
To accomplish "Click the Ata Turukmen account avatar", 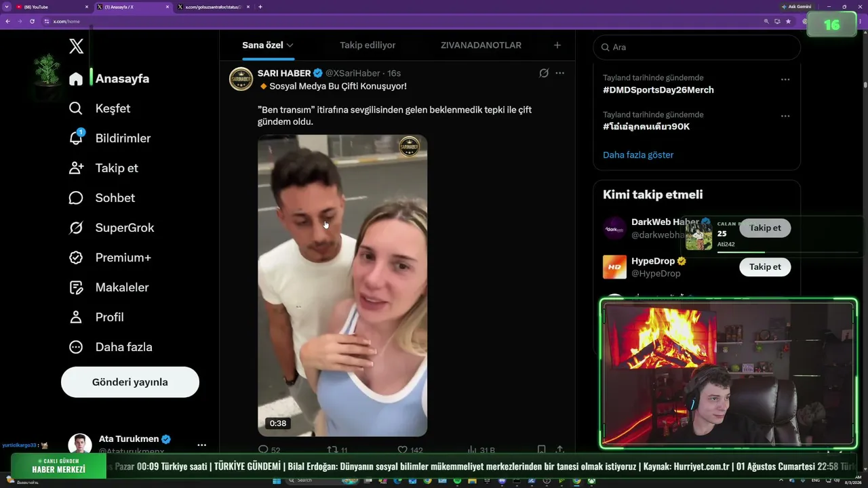I will pyautogui.click(x=80, y=445).
